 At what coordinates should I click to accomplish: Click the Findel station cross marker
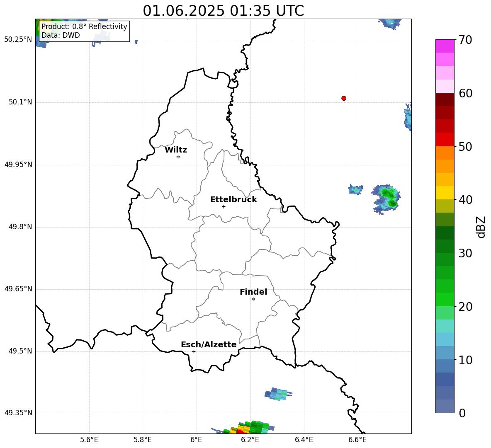[253, 299]
